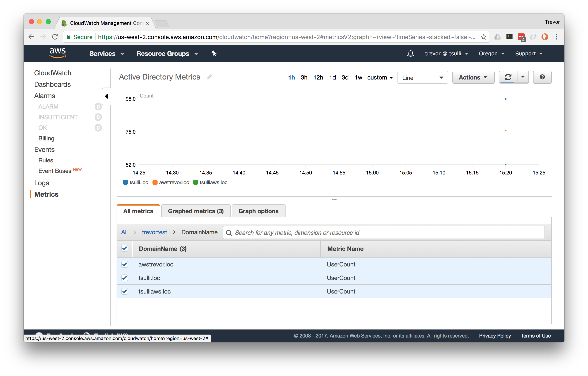Click the orange awstrevor.loc legend swatch
The width and height of the screenshot is (588, 376).
pos(155,182)
